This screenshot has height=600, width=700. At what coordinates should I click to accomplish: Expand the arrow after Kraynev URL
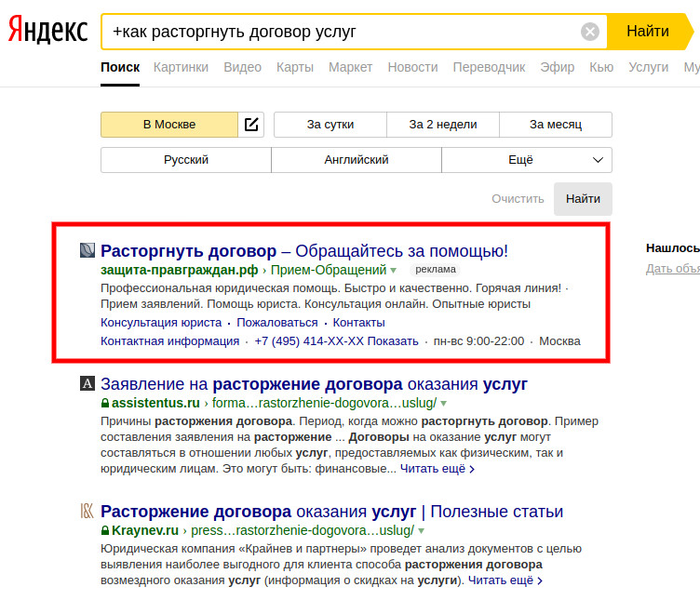[x=421, y=531]
